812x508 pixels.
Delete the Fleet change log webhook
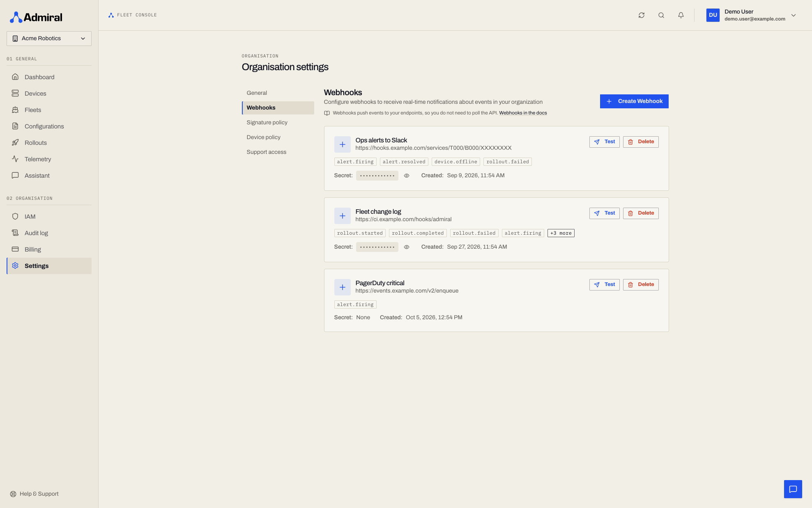(x=640, y=213)
